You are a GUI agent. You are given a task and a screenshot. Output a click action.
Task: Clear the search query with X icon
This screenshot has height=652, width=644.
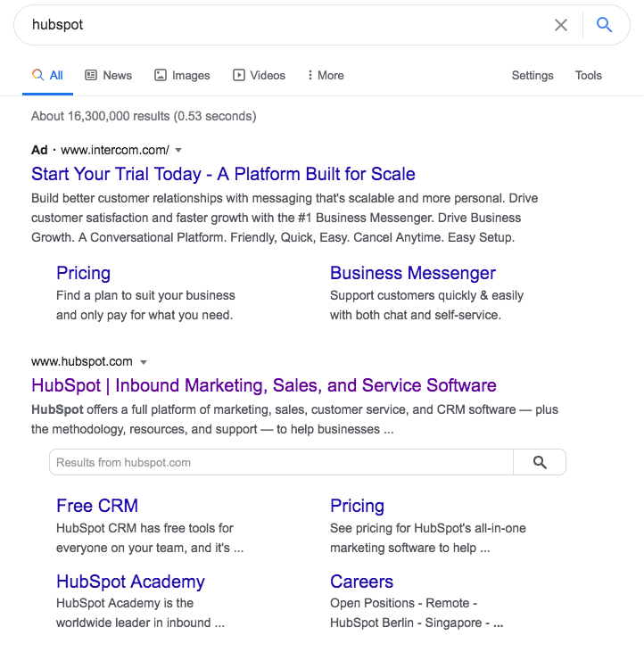point(561,25)
